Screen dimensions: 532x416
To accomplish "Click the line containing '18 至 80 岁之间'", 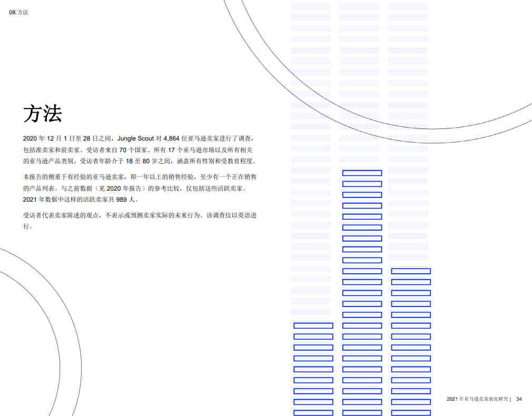I will 140,161.
